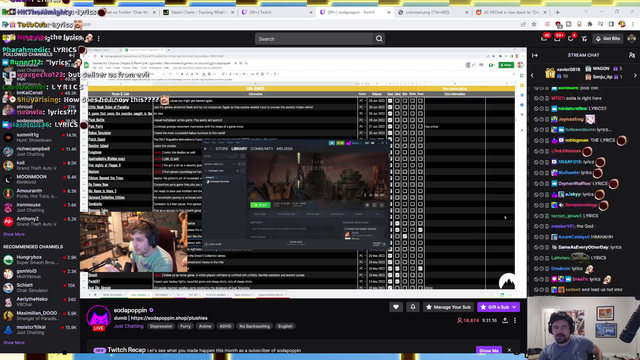Click the No Backseating tag
This screenshot has width=640, height=360.
[x=255, y=326]
